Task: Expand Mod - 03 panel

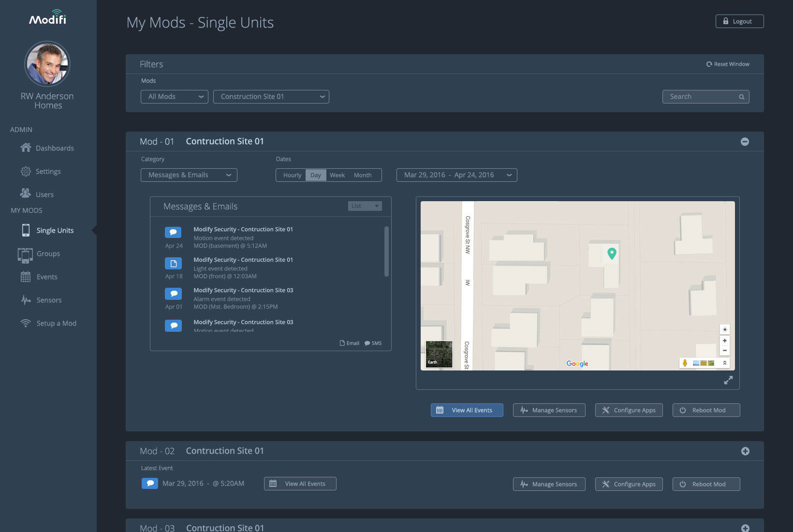Action: click(x=745, y=528)
